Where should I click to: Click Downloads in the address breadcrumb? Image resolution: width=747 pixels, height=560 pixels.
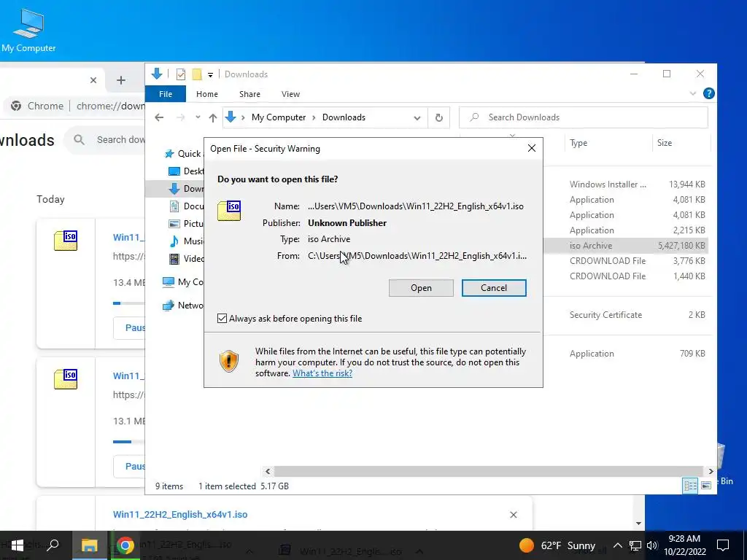(x=344, y=117)
